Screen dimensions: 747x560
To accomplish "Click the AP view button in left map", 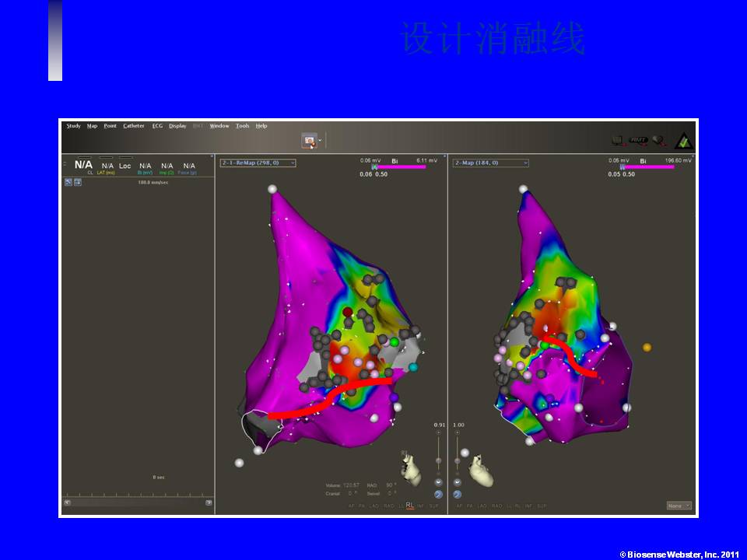I will pyautogui.click(x=351, y=506).
